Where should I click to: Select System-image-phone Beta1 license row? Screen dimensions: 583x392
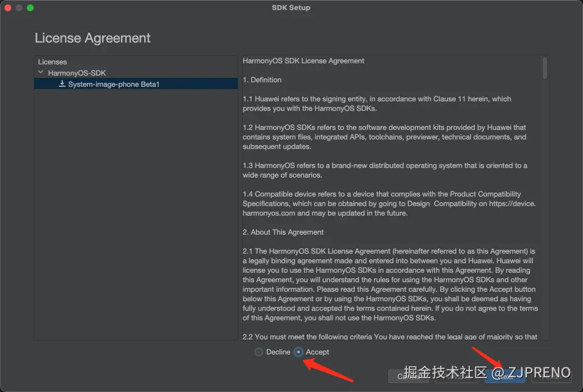click(x=136, y=84)
